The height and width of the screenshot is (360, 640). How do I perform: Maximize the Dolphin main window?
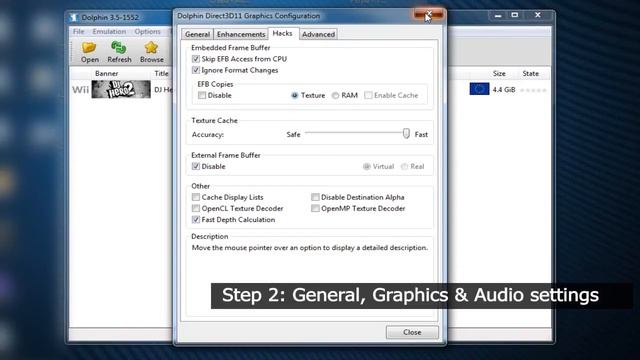pyautogui.click(x=515, y=16)
